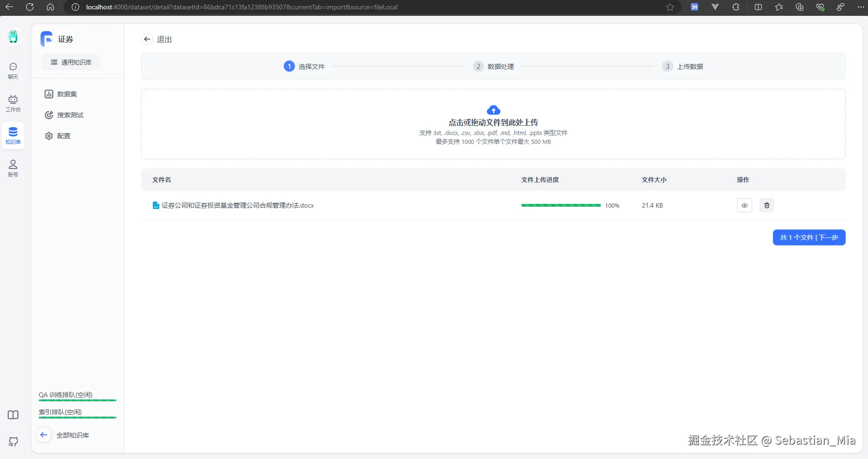Return to 全部知识库 list
868x459 pixels.
click(63, 435)
